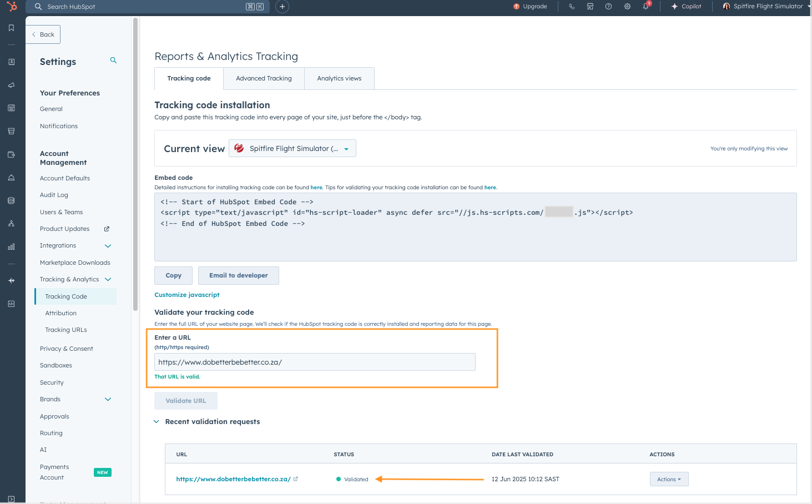This screenshot has width=812, height=504.
Task: Open the Marketing megaphone icon
Action: click(x=11, y=85)
